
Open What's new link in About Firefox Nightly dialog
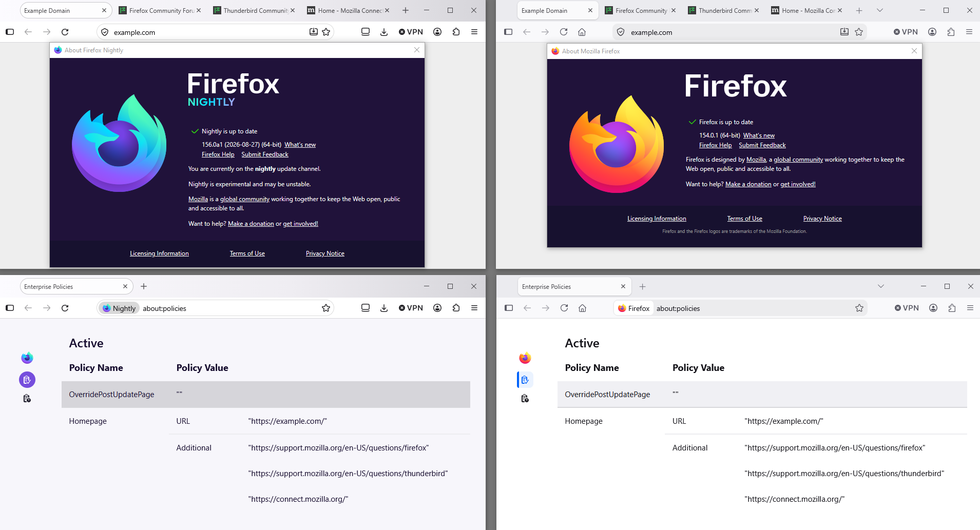tap(300, 145)
